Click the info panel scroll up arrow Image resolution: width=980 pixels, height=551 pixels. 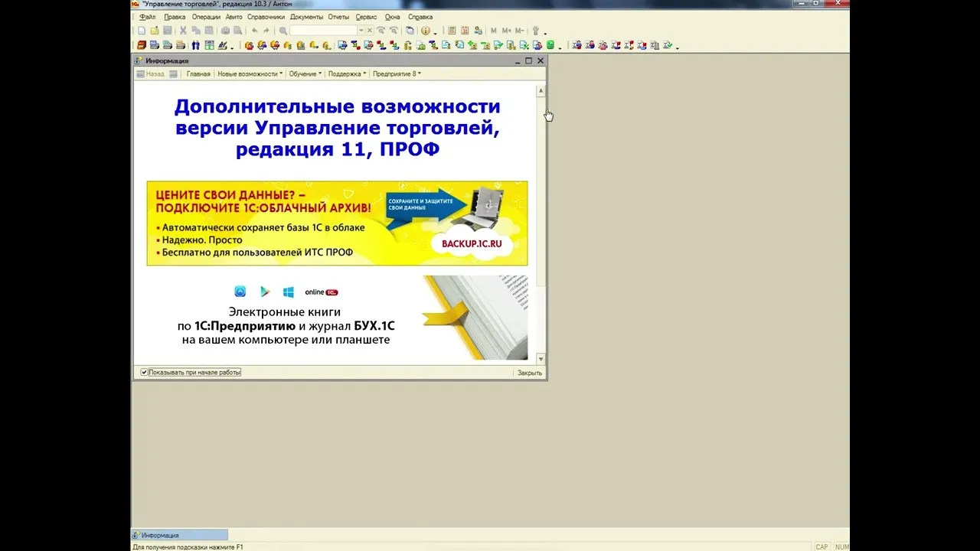[541, 90]
